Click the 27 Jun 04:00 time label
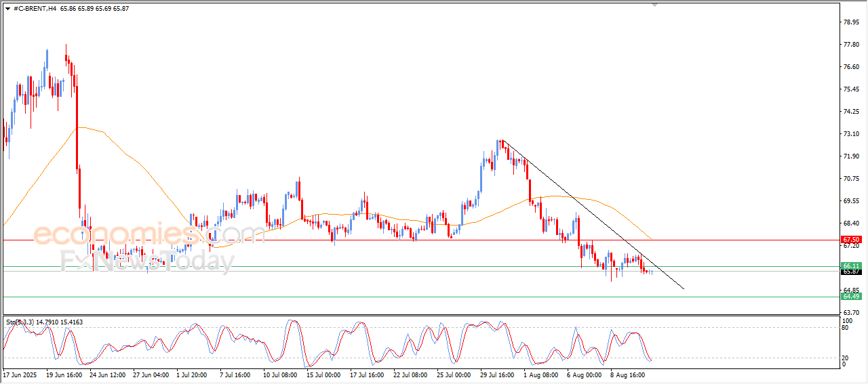Image resolution: width=868 pixels, height=384 pixels. pos(151,374)
